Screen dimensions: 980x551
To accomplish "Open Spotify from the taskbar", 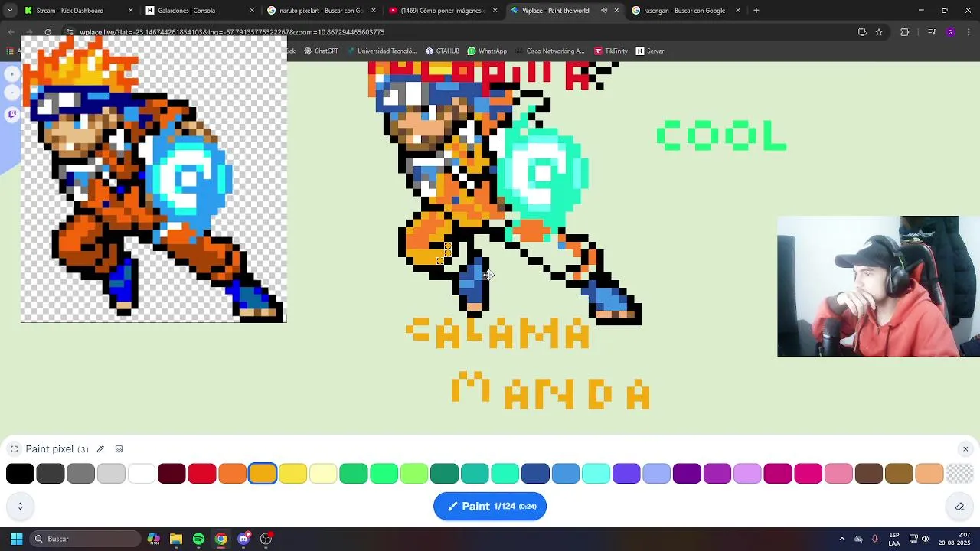I will click(x=198, y=539).
